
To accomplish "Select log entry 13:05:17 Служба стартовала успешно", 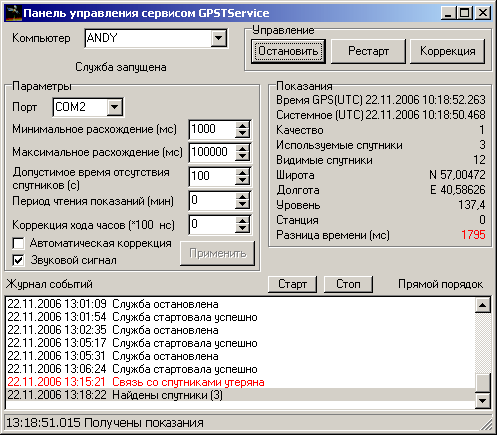I will 240,343.
